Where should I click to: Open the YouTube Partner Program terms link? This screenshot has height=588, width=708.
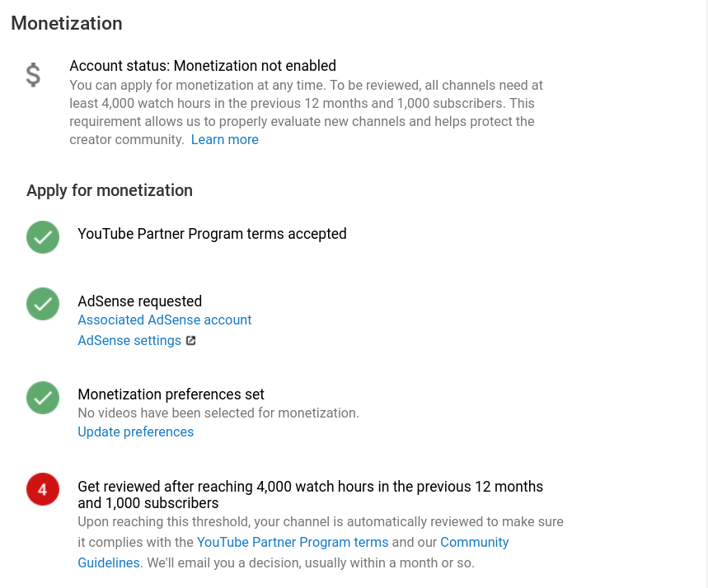pos(293,542)
